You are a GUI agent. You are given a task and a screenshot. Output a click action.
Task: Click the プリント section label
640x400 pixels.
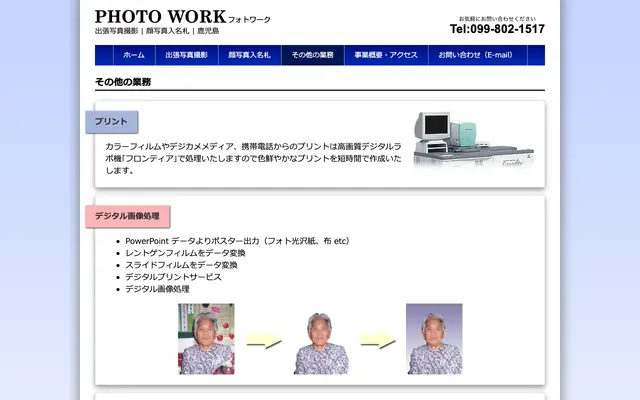[112, 122]
